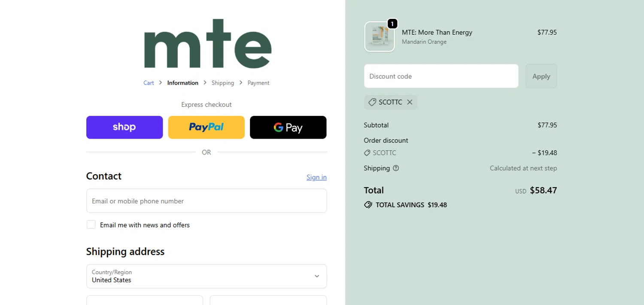Click the tag icon beside Order discount SCOTTC
Screen dimensions: 644x305
(367, 153)
